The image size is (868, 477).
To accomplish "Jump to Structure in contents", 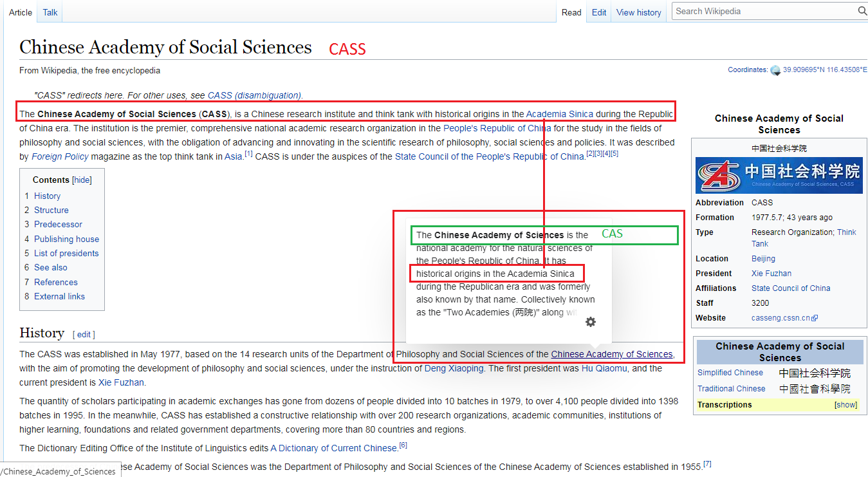I will (51, 210).
